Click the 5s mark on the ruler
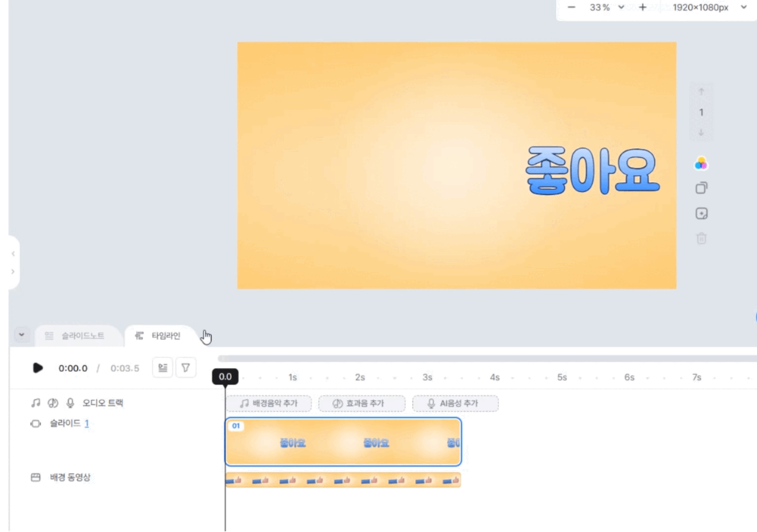This screenshot has width=757, height=532. point(562,377)
